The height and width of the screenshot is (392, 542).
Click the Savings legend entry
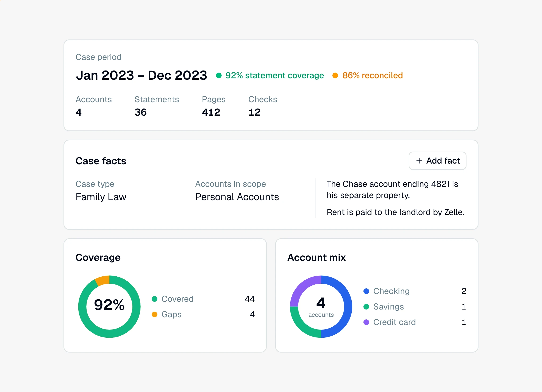[415, 306]
